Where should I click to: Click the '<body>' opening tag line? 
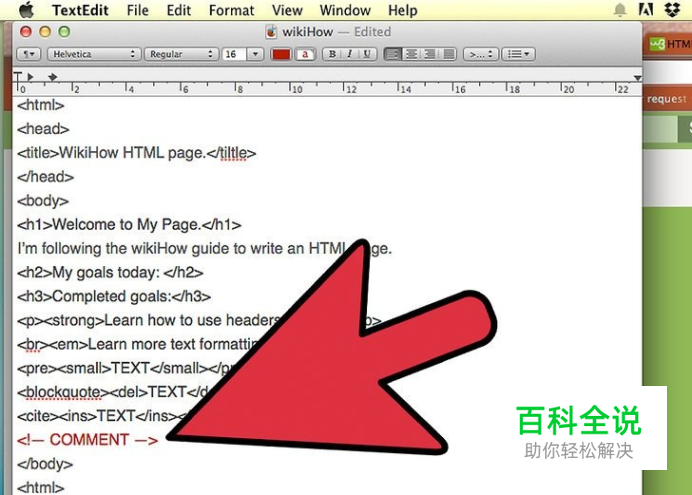[43, 201]
